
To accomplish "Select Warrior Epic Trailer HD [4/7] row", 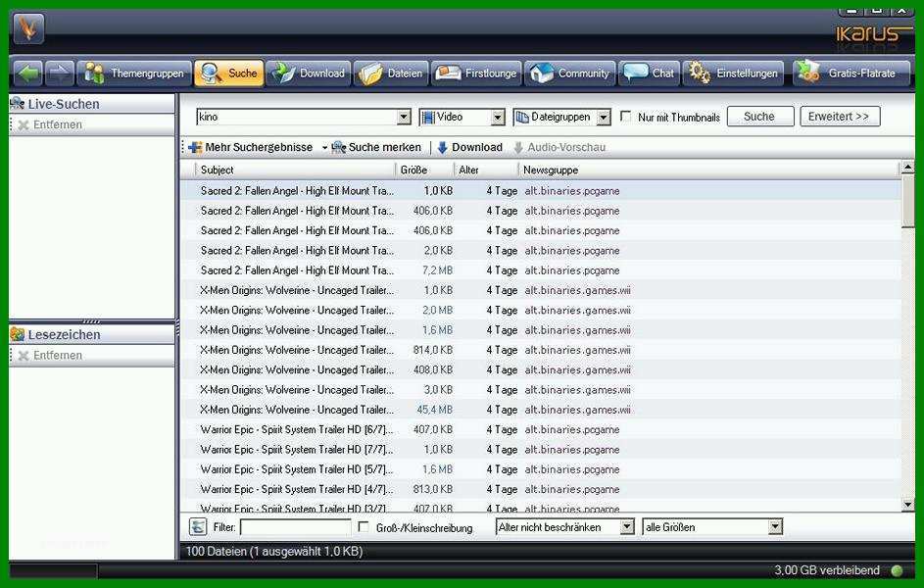I will (541, 489).
